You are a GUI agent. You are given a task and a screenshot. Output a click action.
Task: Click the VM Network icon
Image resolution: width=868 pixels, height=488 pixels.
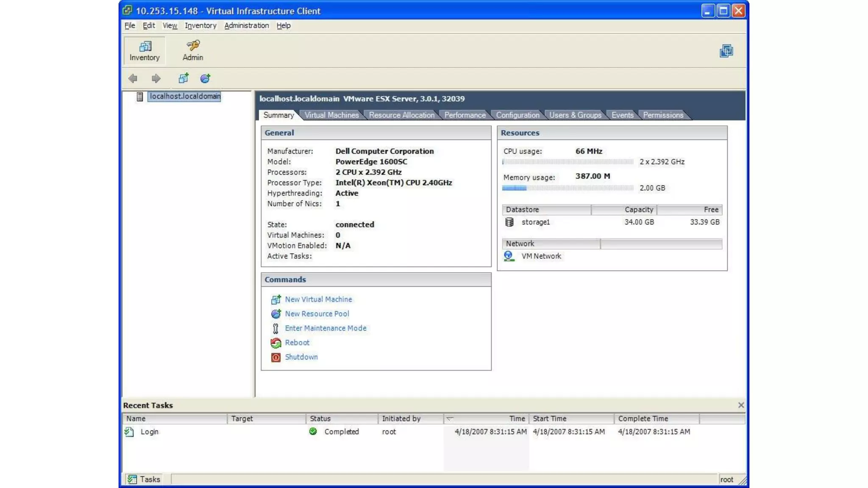[x=509, y=256]
